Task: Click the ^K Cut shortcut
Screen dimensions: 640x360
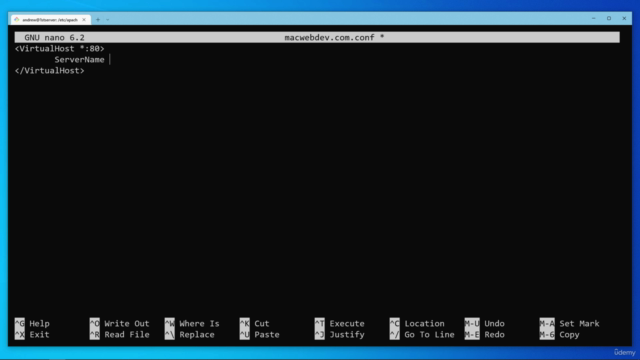Action: [255, 324]
